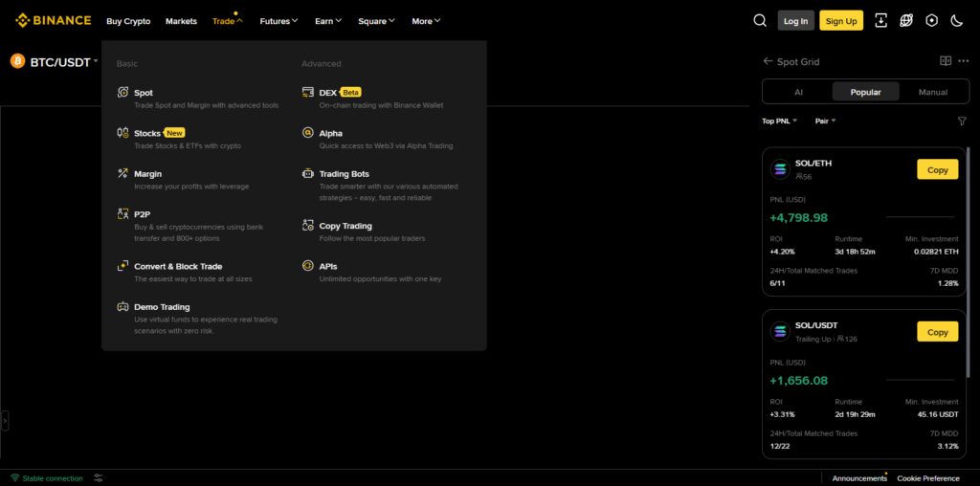
Task: Open the language globe icon
Action: click(x=906, y=21)
